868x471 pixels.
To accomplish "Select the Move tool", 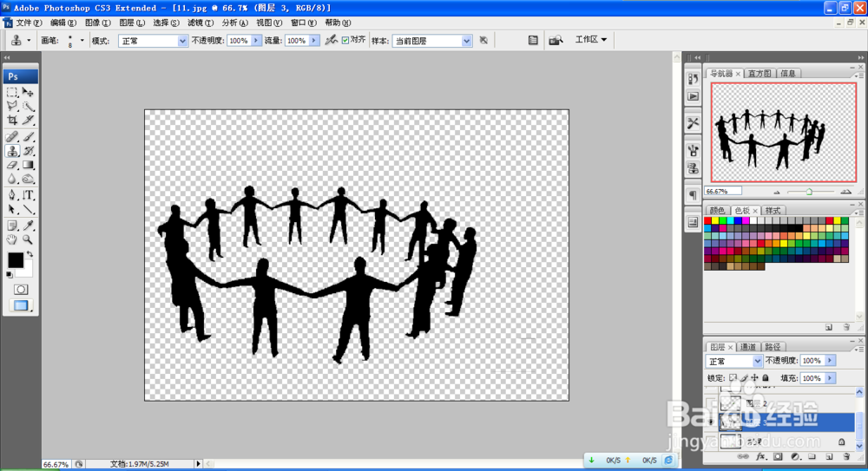I will (x=29, y=93).
